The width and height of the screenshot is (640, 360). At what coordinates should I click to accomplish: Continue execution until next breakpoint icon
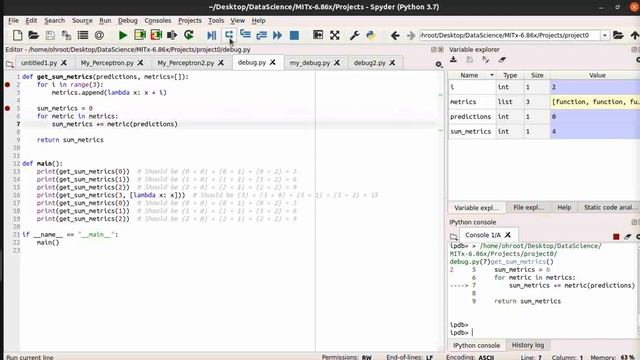278,35
